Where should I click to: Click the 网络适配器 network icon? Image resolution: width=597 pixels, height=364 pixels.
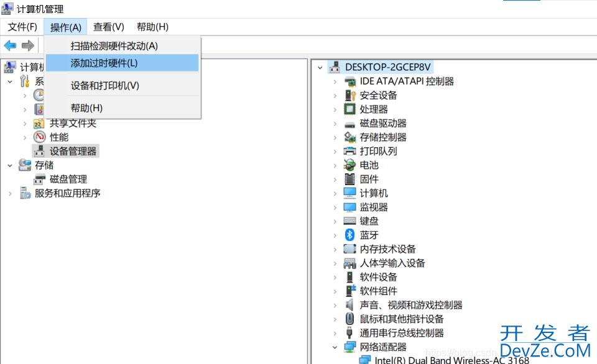(x=349, y=347)
